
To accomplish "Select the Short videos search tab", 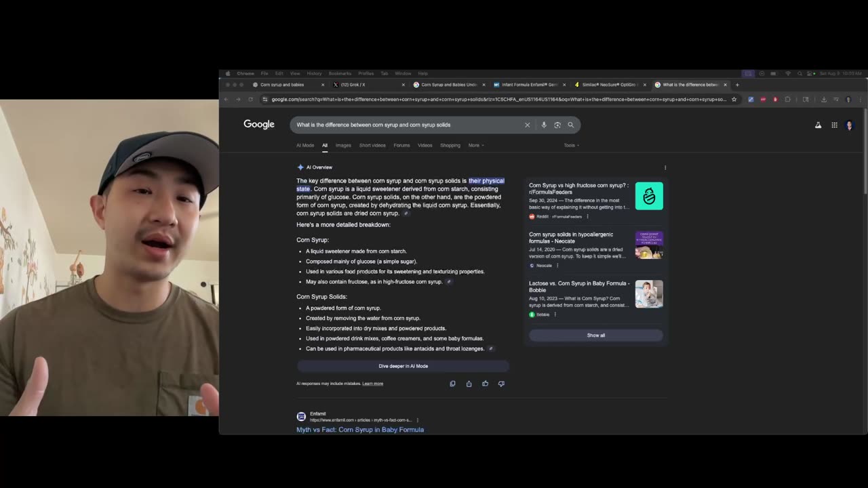I will point(372,145).
